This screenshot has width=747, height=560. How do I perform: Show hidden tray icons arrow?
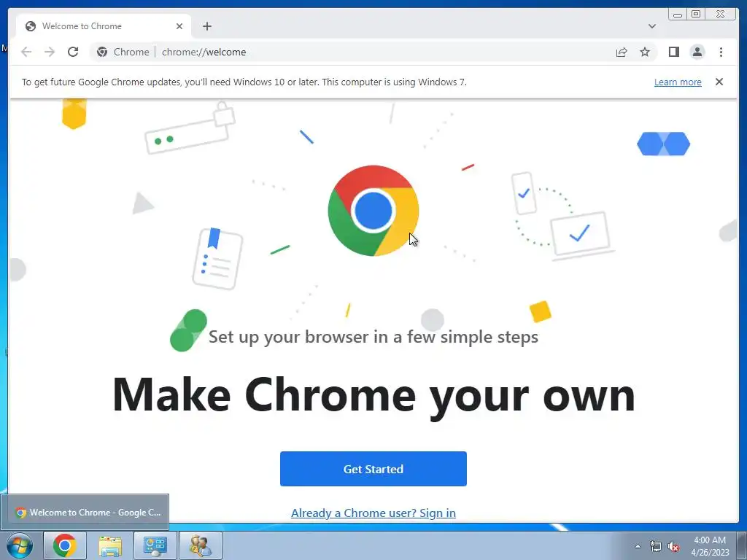638,546
